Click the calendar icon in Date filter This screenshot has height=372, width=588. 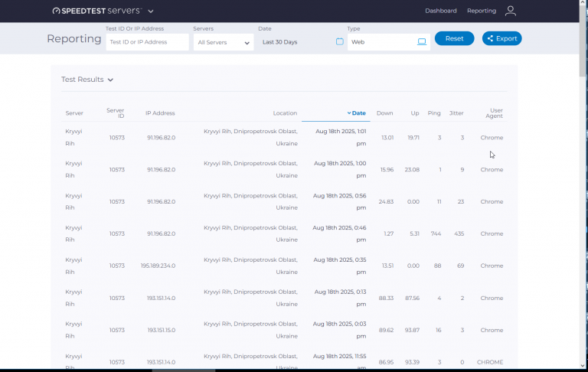click(339, 41)
